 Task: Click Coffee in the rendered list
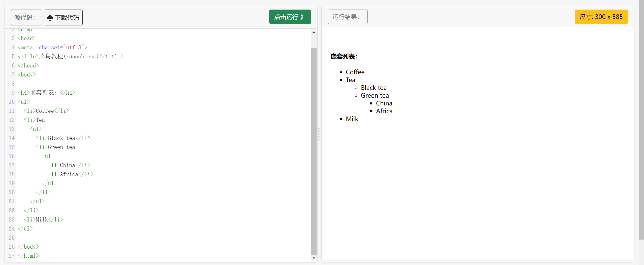pyautogui.click(x=355, y=72)
